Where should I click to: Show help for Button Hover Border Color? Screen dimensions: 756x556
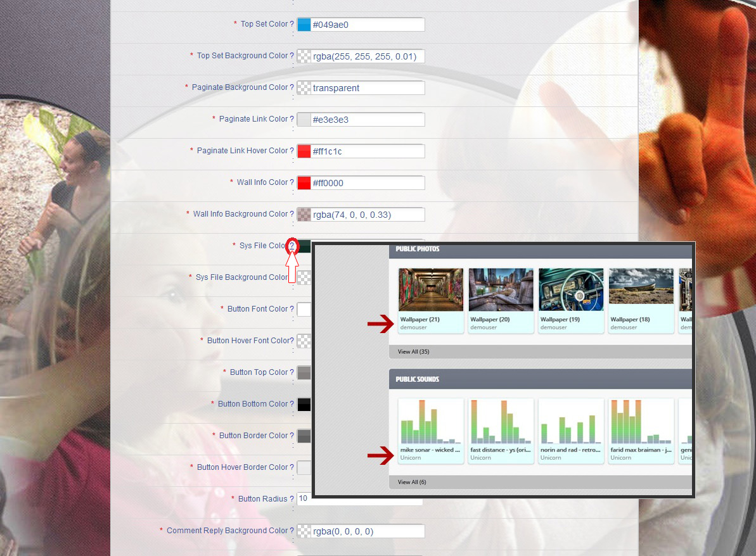point(292,467)
